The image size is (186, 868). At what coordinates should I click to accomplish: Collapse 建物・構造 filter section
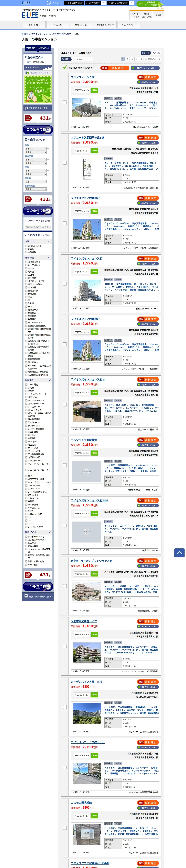click(38, 258)
